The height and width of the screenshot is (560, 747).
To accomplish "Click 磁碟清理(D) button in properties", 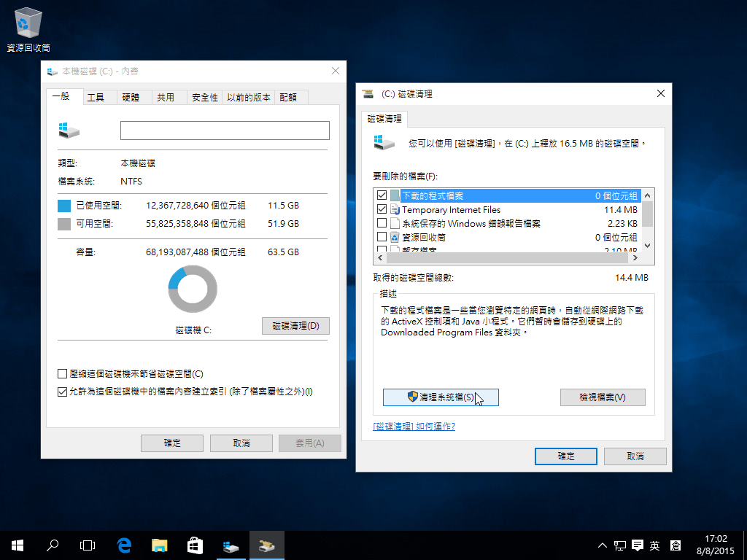I will tap(295, 326).
